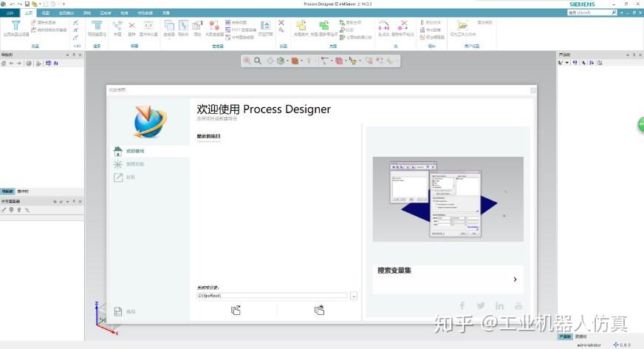Click the red X delete ribbon icon

coord(132,26)
